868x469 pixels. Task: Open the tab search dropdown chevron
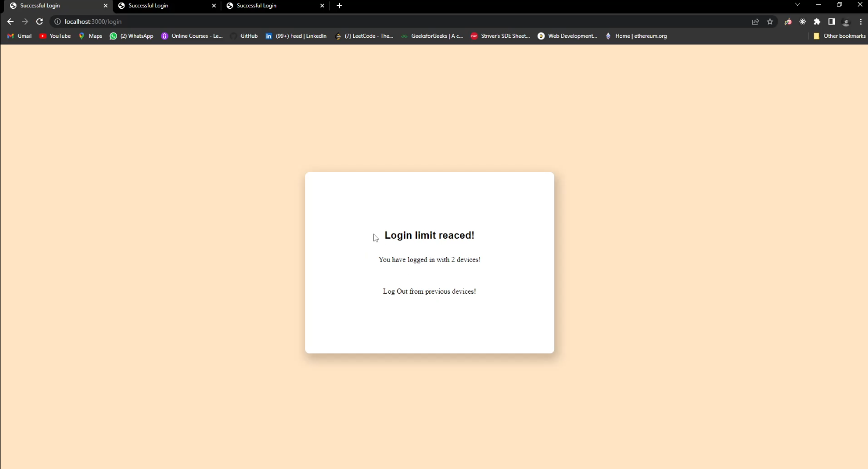click(x=797, y=4)
